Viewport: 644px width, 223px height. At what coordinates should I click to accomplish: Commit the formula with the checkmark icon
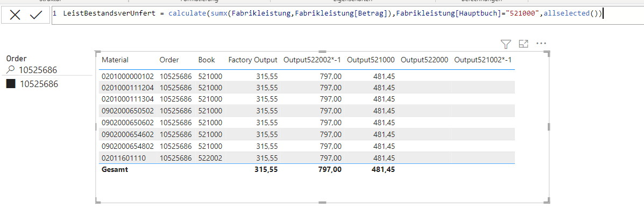(36, 15)
